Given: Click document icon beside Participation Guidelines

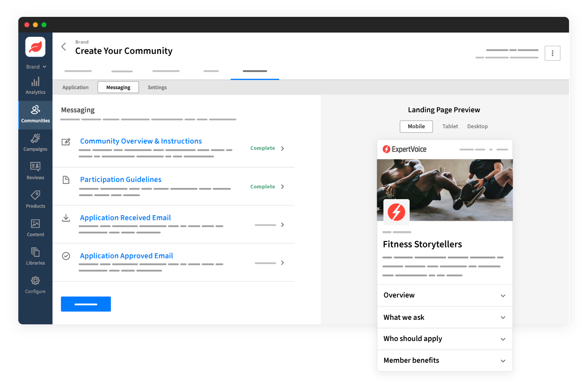Looking at the screenshot, I should (66, 180).
